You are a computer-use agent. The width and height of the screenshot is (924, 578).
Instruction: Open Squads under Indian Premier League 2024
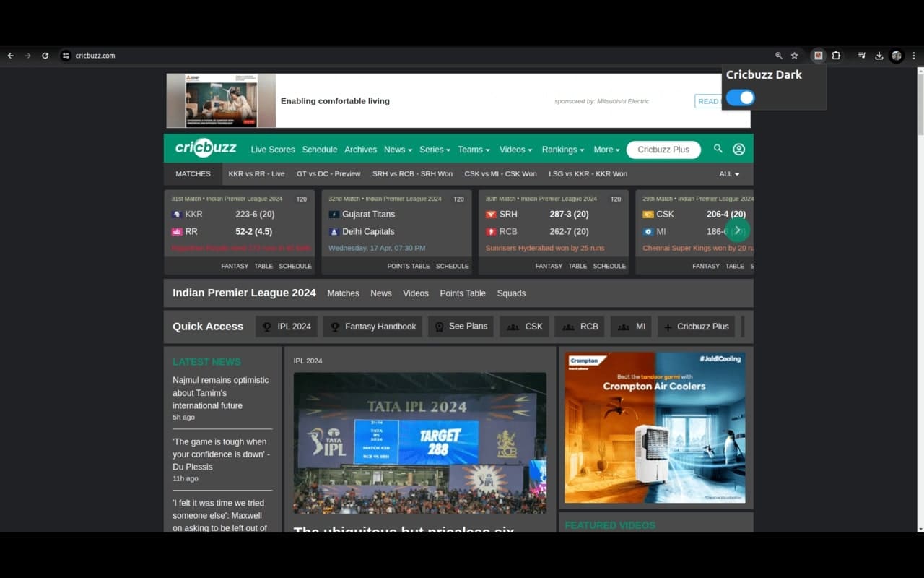coord(511,293)
